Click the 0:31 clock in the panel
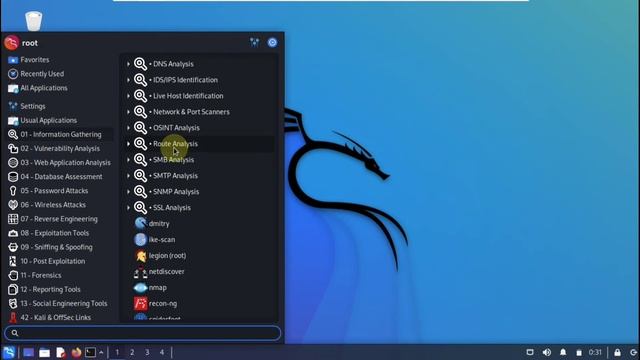 pyautogui.click(x=595, y=352)
